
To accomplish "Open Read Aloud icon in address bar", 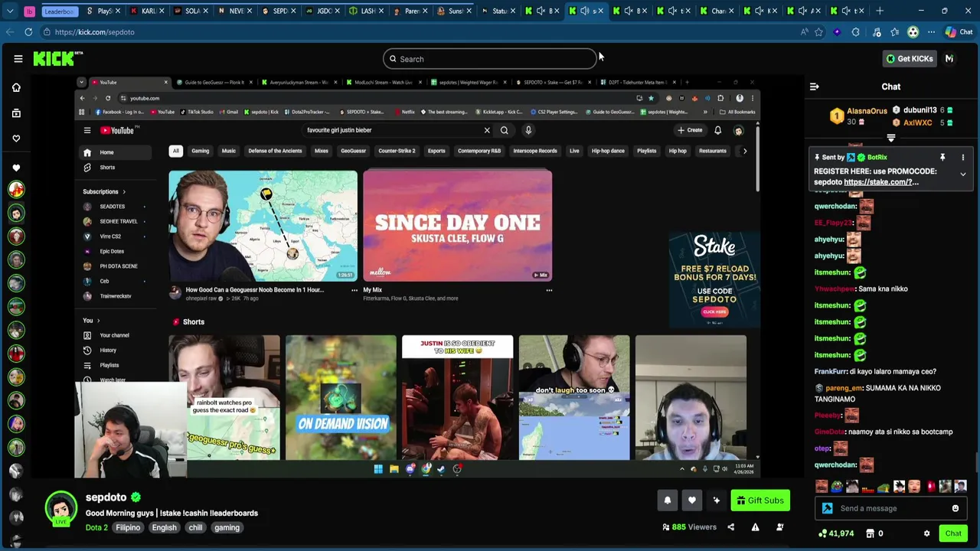I will coord(804,32).
